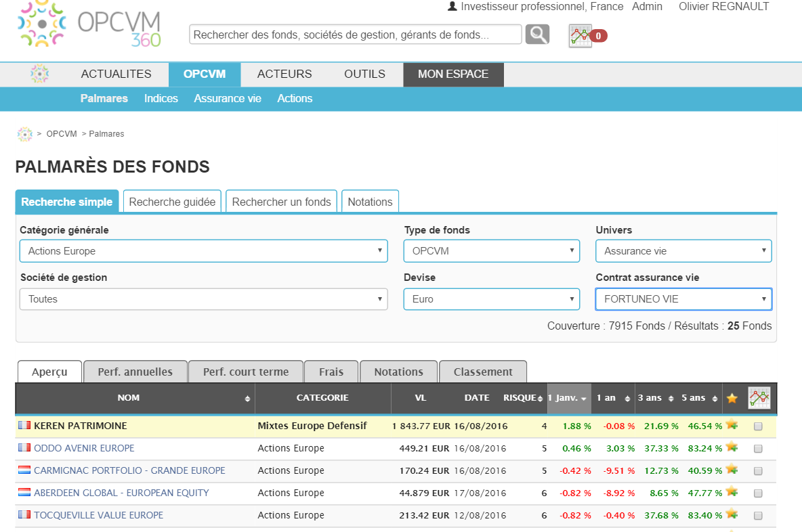Open the Assurance vie submenu link

pyautogui.click(x=228, y=98)
